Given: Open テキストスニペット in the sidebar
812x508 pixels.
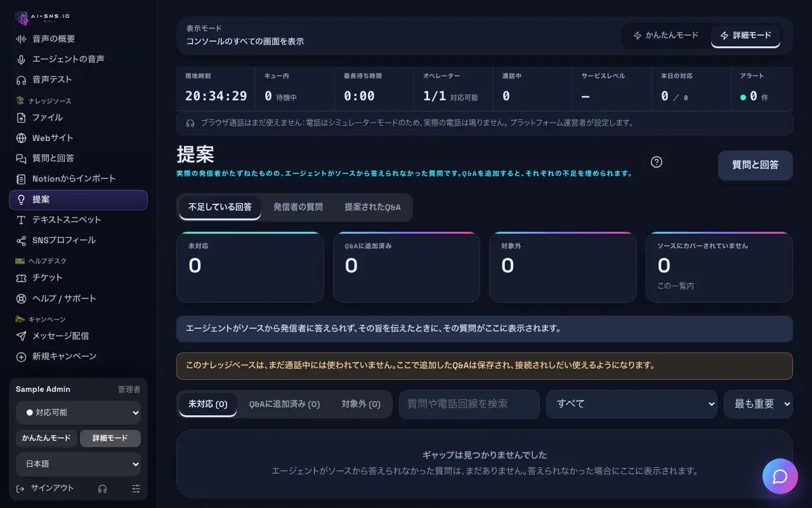Looking at the screenshot, I should tap(78, 220).
